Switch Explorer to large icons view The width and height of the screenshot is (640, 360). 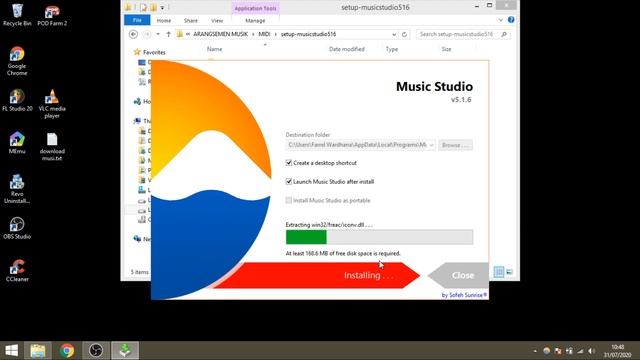coord(509,272)
